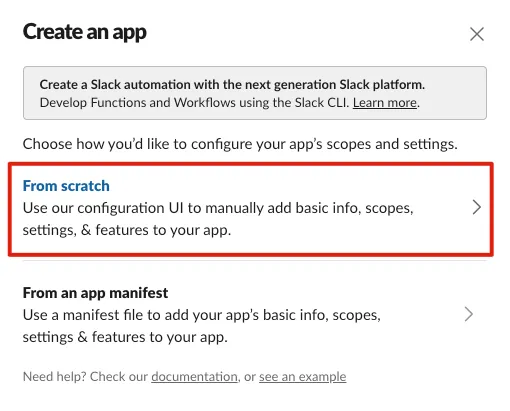This screenshot has width=510, height=411.
Task: Click the configuration UI description text
Action: click(218, 219)
